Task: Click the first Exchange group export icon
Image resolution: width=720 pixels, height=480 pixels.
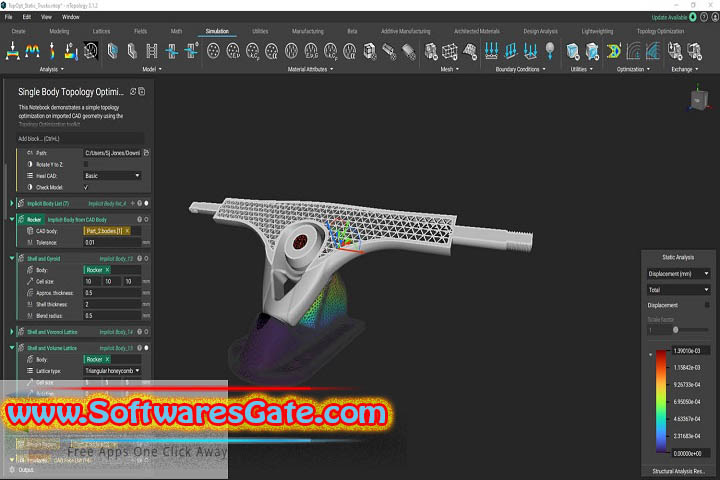Action: tap(675, 51)
